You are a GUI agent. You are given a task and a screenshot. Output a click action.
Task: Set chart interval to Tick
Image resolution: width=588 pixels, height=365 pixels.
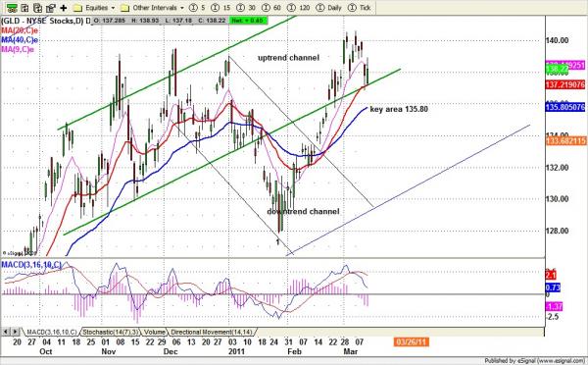click(360, 8)
